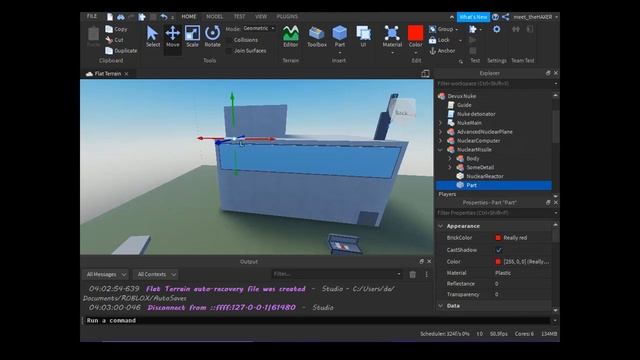Expand the NukeMain tree node

point(440,123)
